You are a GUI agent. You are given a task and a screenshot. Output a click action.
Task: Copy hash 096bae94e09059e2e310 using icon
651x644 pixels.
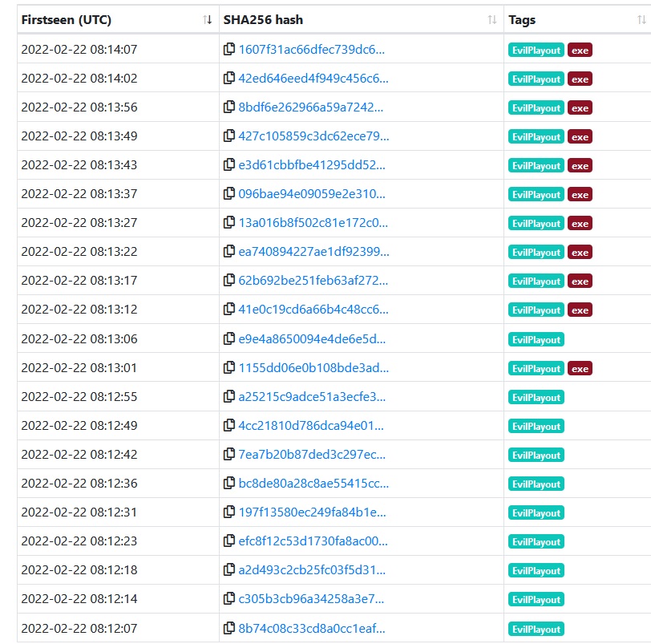pyautogui.click(x=228, y=193)
